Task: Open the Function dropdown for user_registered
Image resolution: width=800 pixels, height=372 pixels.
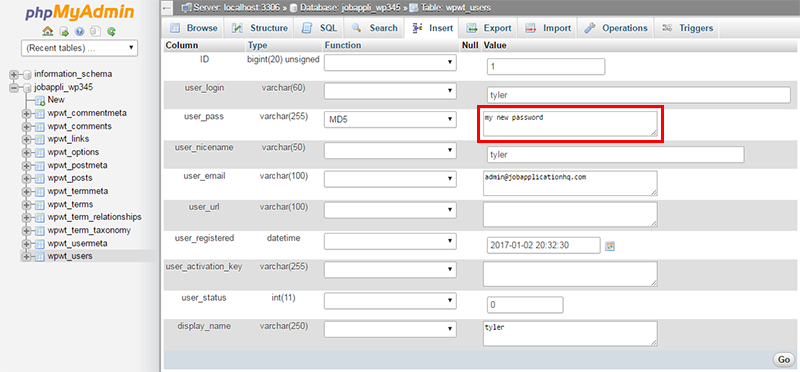Action: point(390,241)
